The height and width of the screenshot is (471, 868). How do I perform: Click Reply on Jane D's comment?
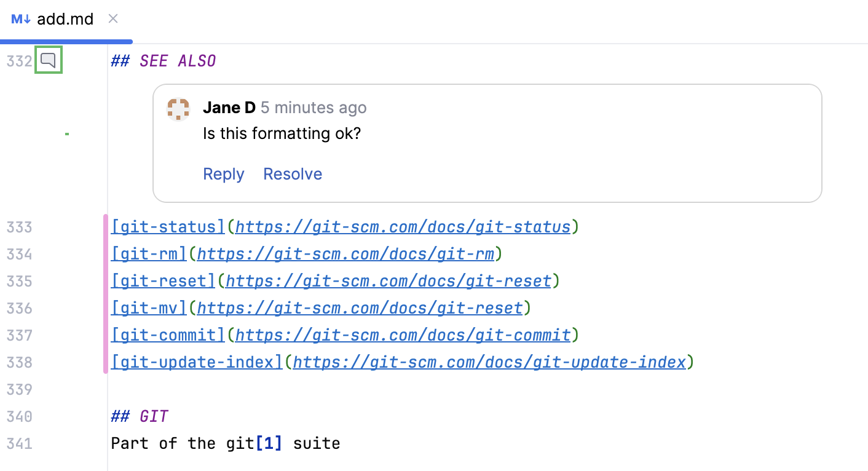[x=223, y=174]
